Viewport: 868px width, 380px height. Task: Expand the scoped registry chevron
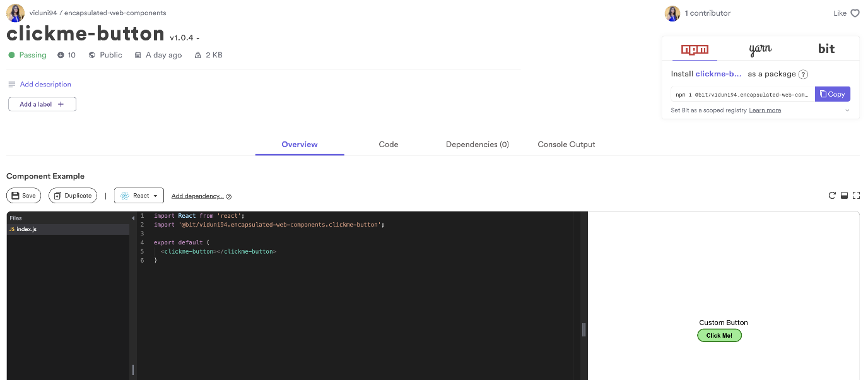[847, 110]
